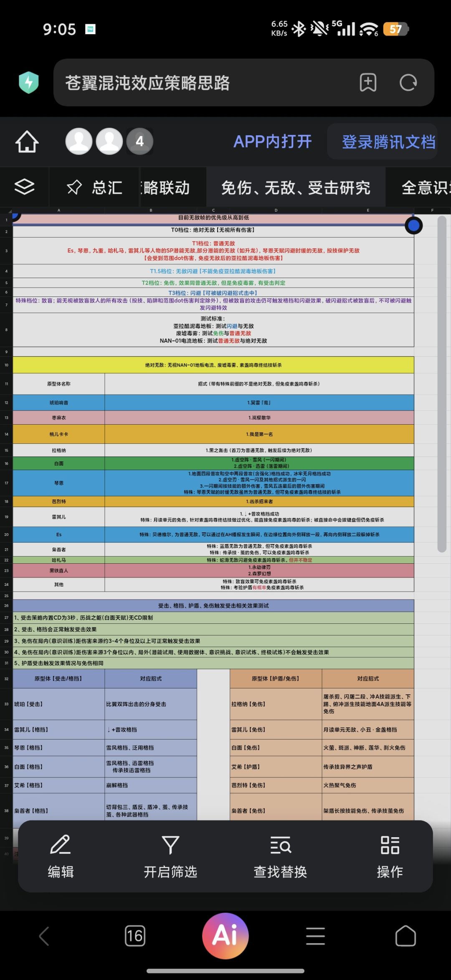
Task: Select column E header
Action: point(368,210)
